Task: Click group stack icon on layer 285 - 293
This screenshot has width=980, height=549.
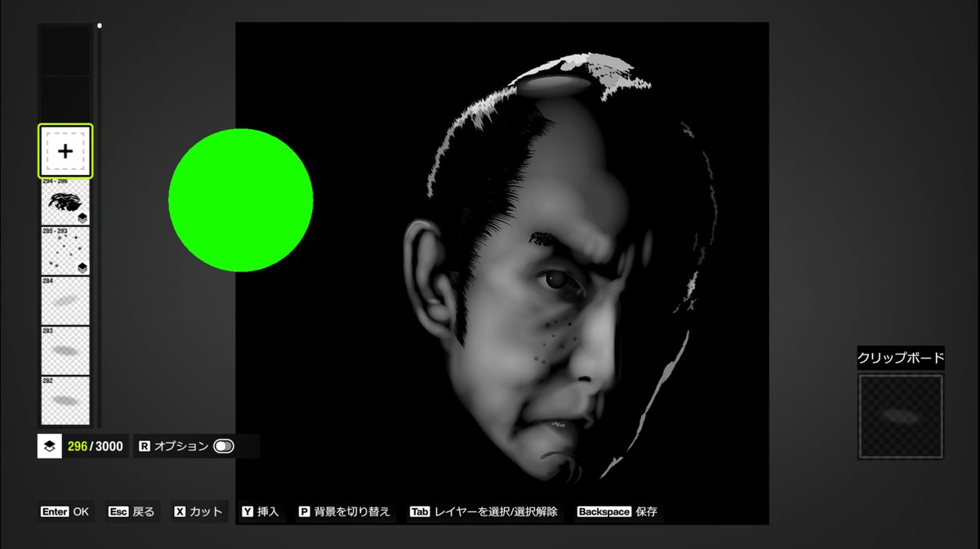Action: pos(82,267)
